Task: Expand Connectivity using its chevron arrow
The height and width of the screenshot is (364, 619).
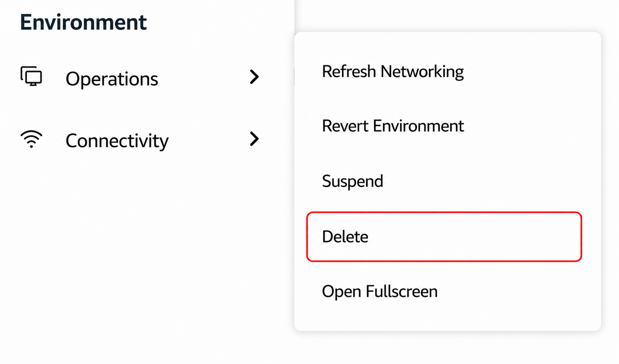Action: click(x=254, y=139)
